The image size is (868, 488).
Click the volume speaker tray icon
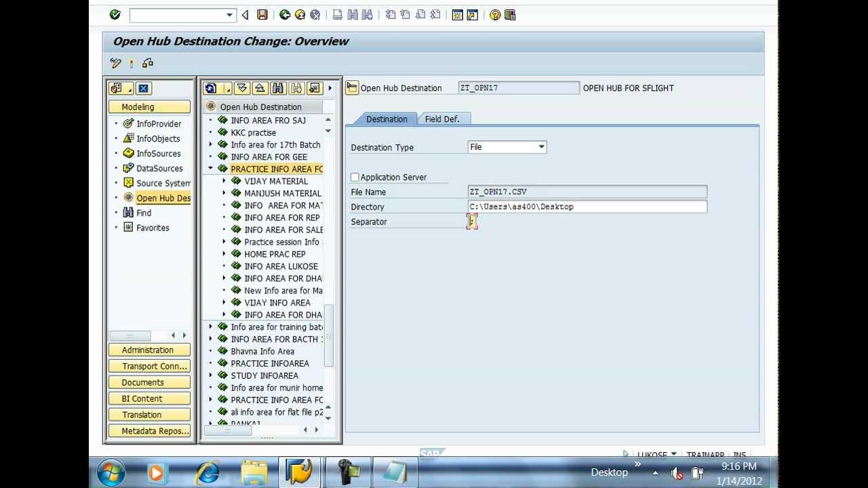[677, 473]
